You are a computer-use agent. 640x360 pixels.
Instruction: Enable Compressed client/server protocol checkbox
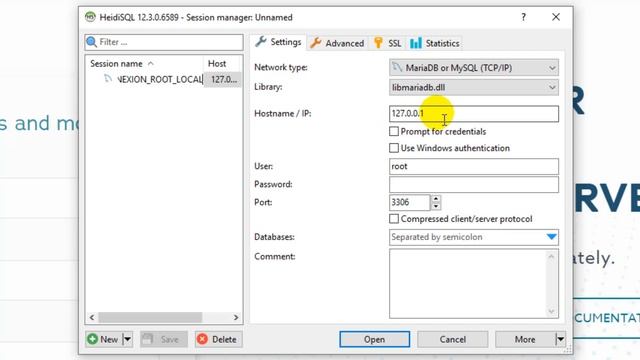coord(394,219)
